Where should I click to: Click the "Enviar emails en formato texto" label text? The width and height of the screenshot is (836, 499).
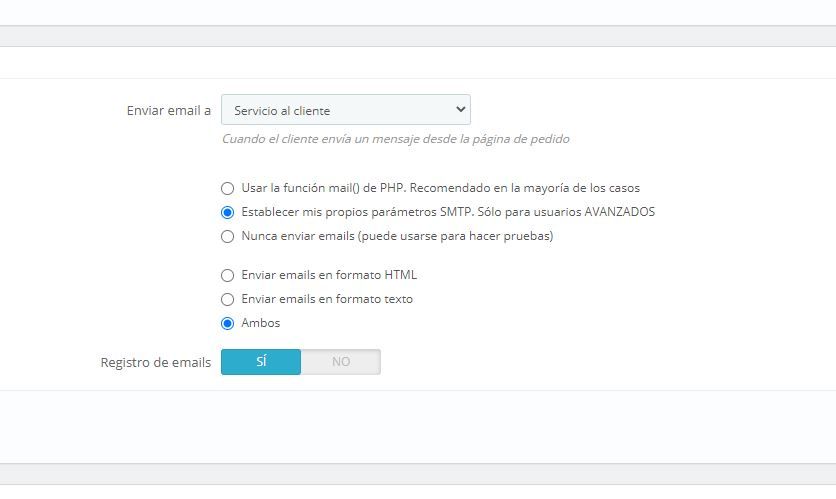327,299
